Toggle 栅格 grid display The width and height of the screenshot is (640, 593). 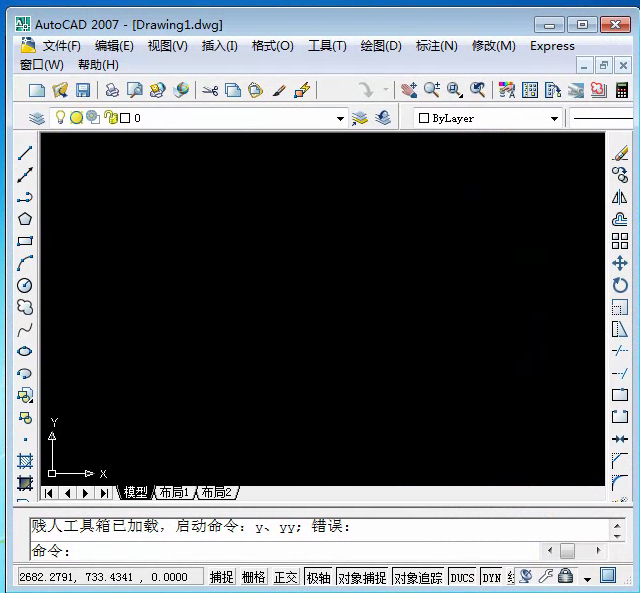[254, 577]
